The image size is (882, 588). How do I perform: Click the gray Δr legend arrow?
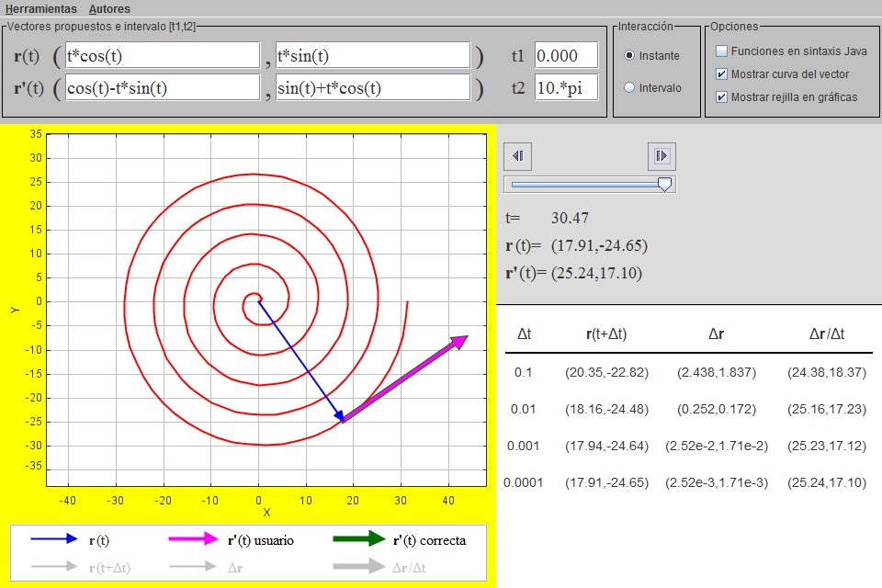pyautogui.click(x=193, y=567)
